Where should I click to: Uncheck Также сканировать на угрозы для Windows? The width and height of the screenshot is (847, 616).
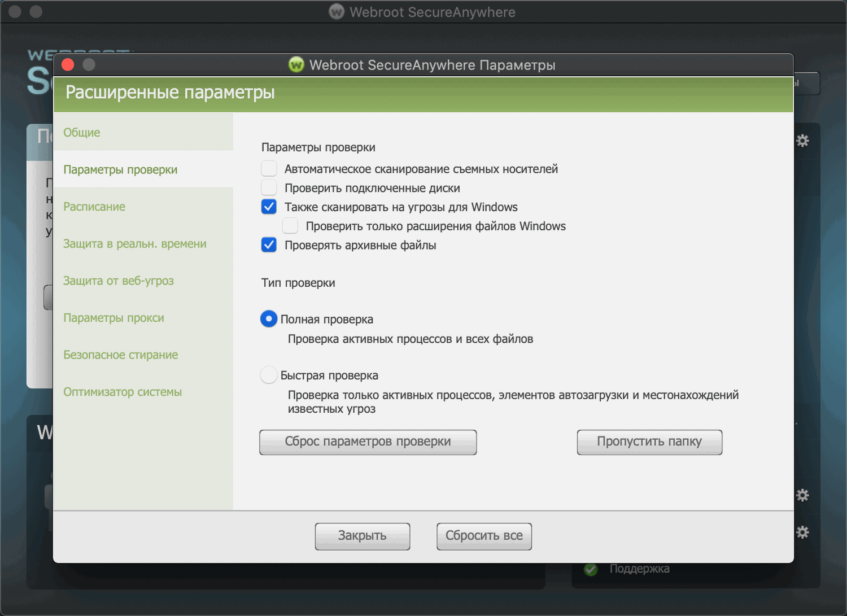(269, 207)
